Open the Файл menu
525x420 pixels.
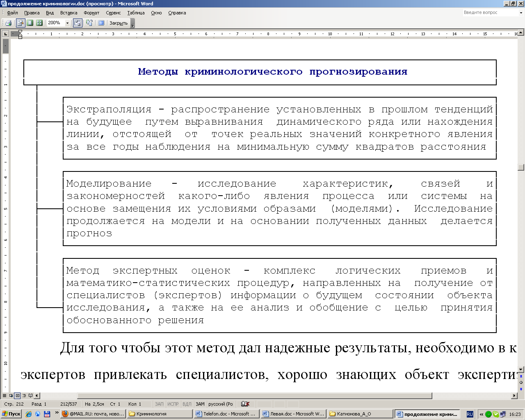coord(12,13)
